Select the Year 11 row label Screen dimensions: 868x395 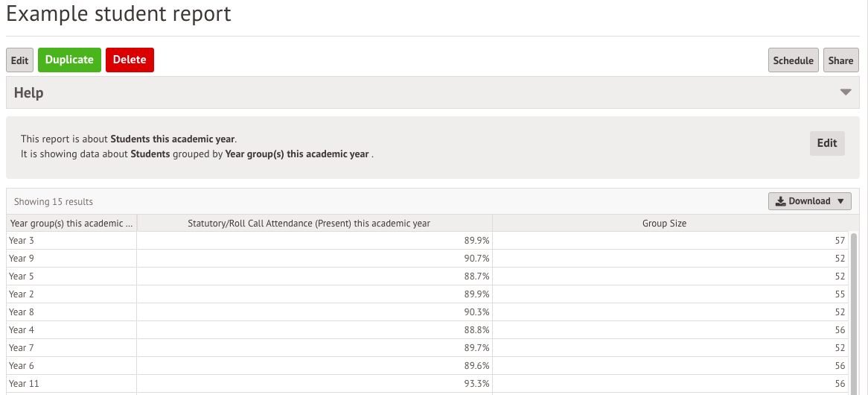tap(25, 383)
